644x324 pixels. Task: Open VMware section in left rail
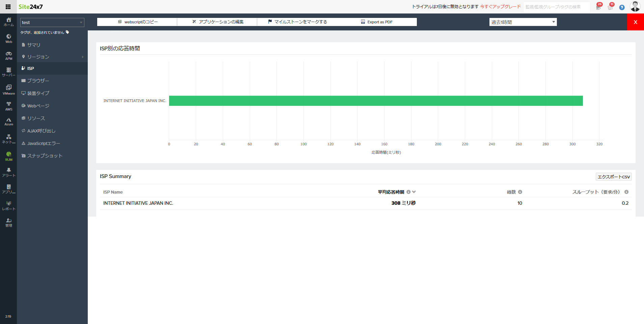(8, 90)
